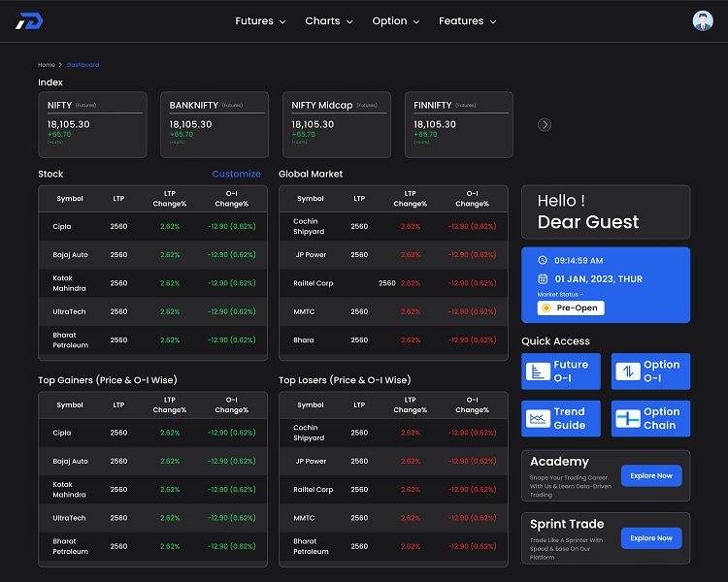Click the Customize link above Stock table
The height and width of the screenshot is (582, 728).
(236, 174)
